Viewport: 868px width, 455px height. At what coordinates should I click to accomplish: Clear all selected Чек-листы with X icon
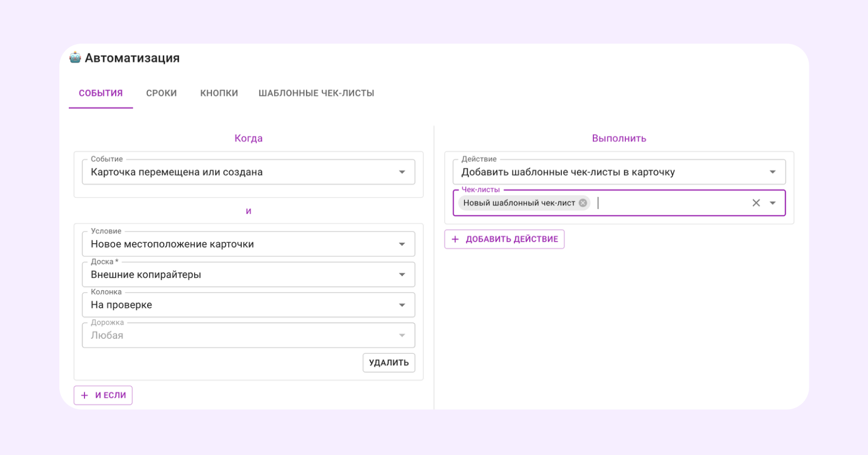[x=756, y=203]
